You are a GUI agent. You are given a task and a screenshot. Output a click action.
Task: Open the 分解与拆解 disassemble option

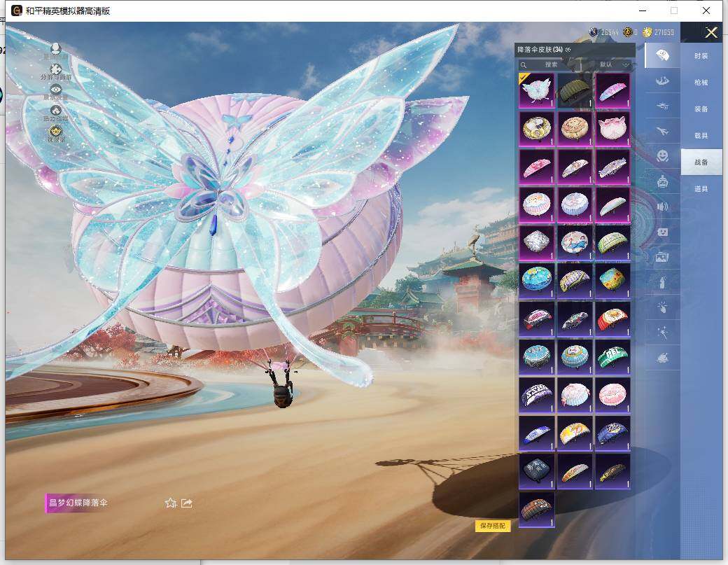coord(56,70)
